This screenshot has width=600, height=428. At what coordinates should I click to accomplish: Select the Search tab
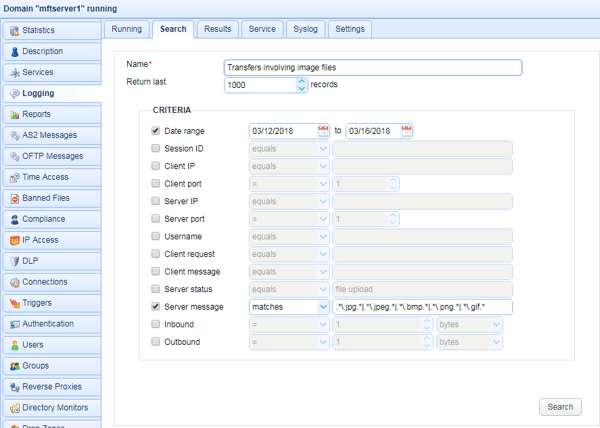173,29
